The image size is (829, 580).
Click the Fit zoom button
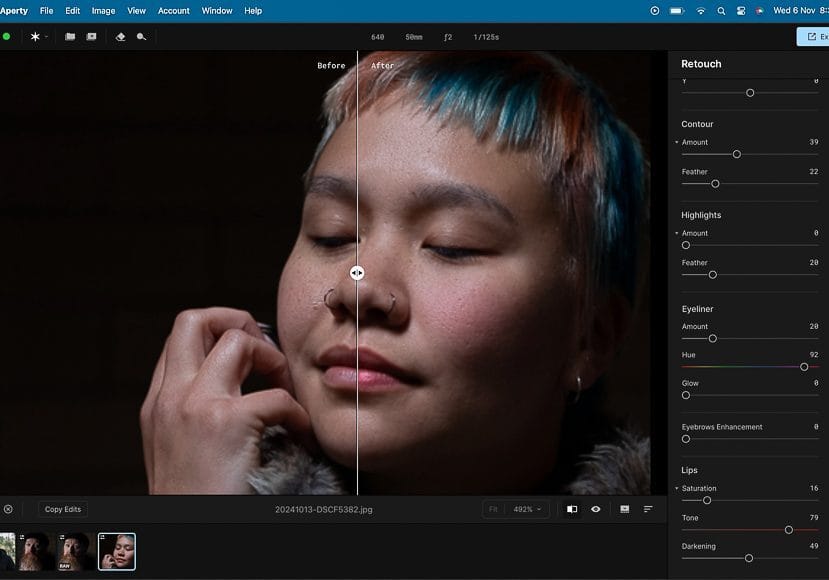click(x=492, y=509)
